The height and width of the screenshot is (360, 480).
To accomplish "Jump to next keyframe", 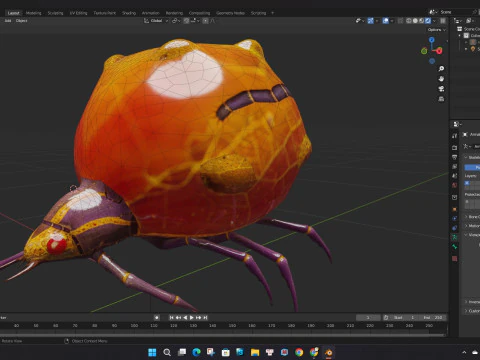I will [x=199, y=318].
